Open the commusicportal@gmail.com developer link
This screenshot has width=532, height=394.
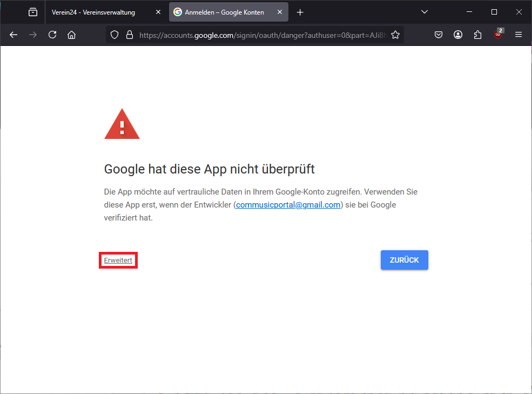pos(288,205)
